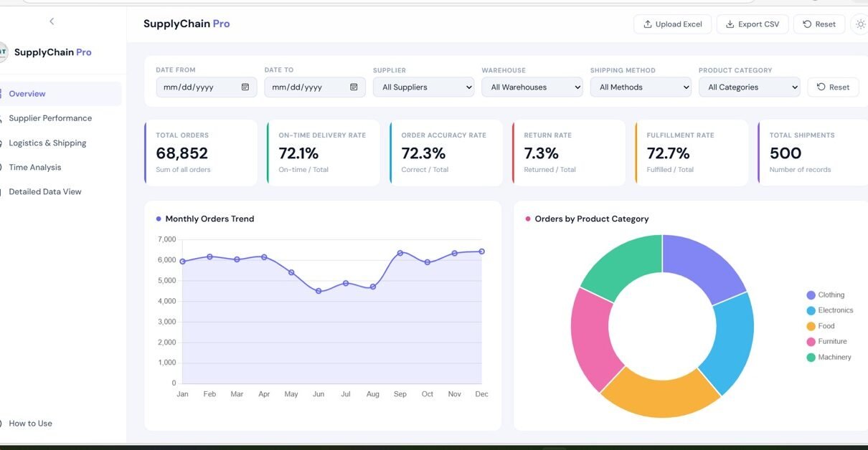
Task: Toggle the Clothing legend item in donut chart
Action: tap(831, 295)
